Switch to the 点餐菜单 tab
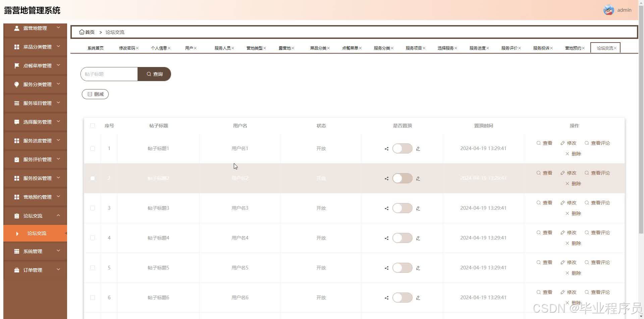Screen dimensions: 644x319 (350, 48)
